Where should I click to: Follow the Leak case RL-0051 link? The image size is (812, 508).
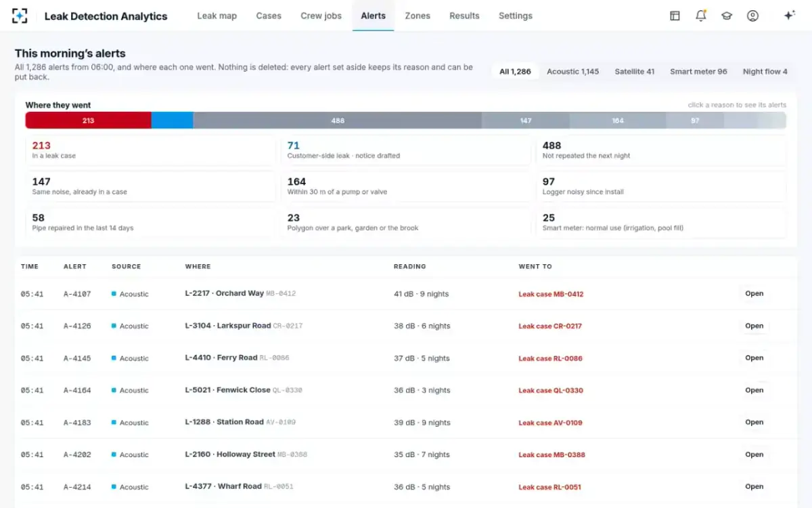click(x=549, y=487)
